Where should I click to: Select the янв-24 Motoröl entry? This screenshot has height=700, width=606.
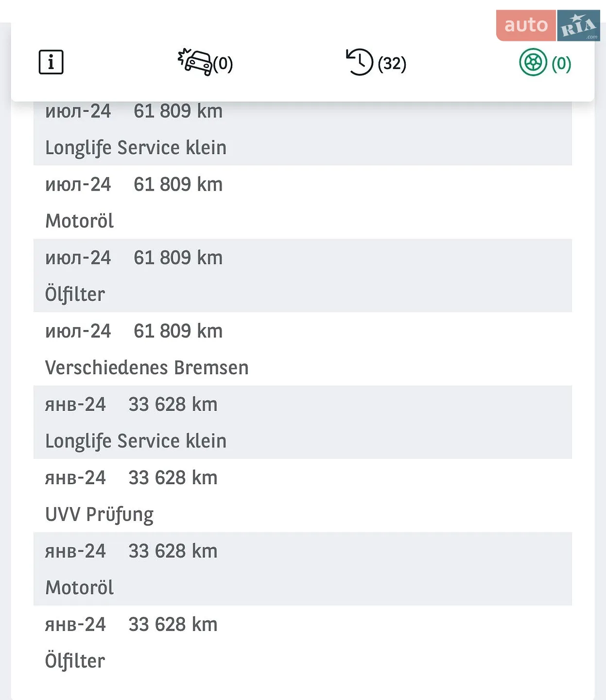(x=303, y=569)
